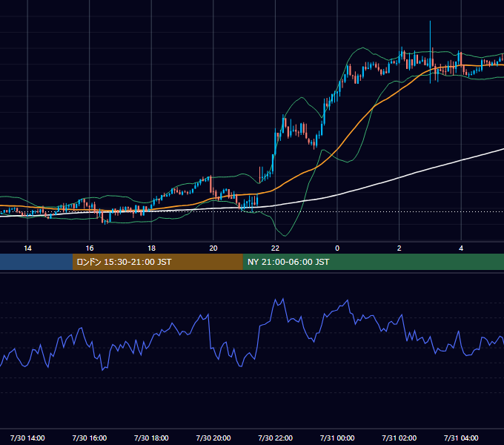Click hour label 0 on price chart axis
504x445 pixels.
pyautogui.click(x=337, y=248)
